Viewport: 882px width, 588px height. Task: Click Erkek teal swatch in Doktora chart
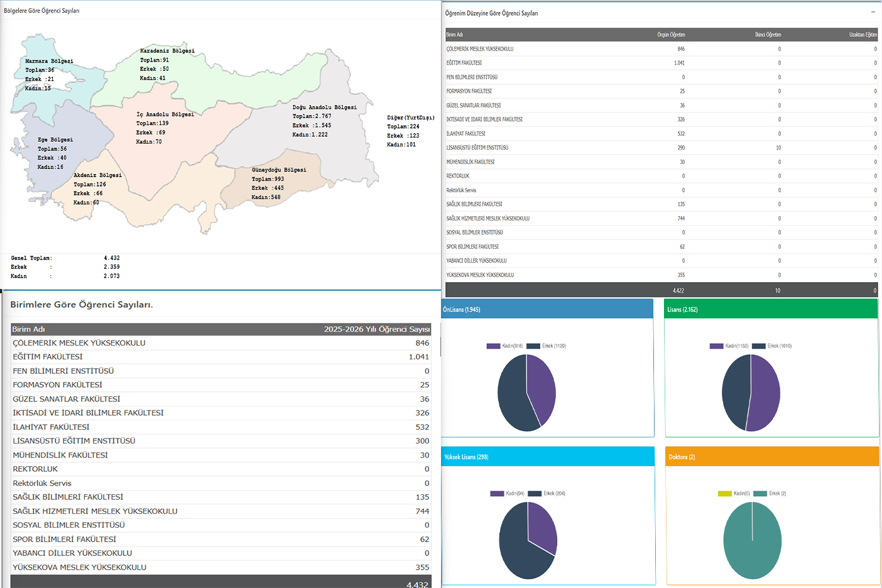[759, 494]
